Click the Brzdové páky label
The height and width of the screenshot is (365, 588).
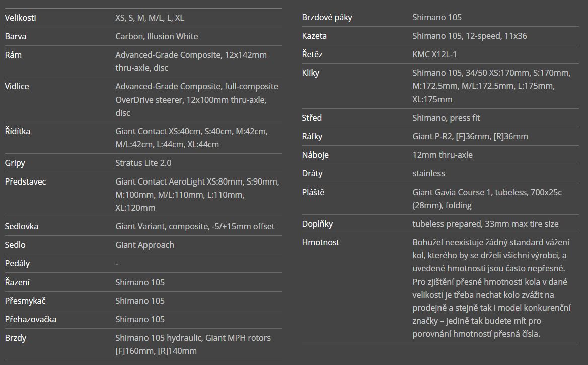pyautogui.click(x=327, y=17)
